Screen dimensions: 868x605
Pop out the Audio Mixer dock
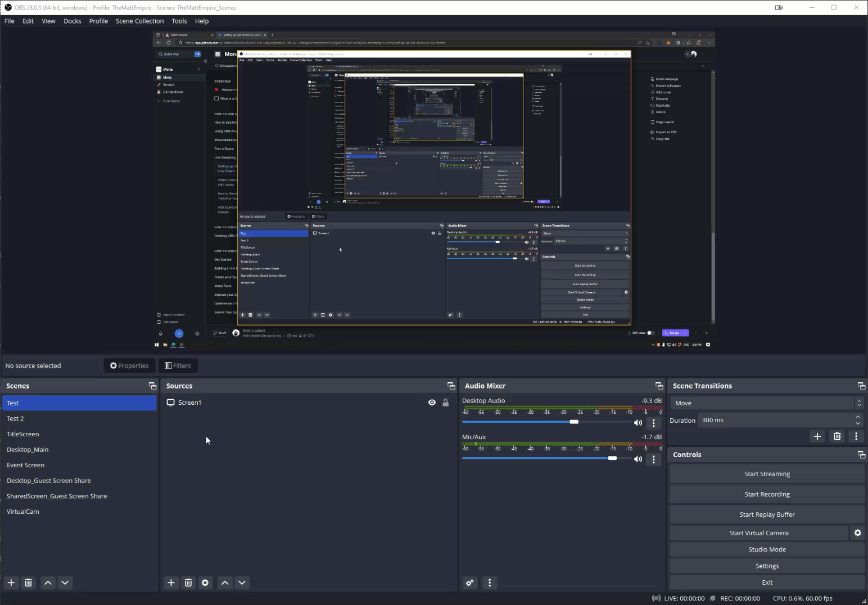[x=659, y=386]
